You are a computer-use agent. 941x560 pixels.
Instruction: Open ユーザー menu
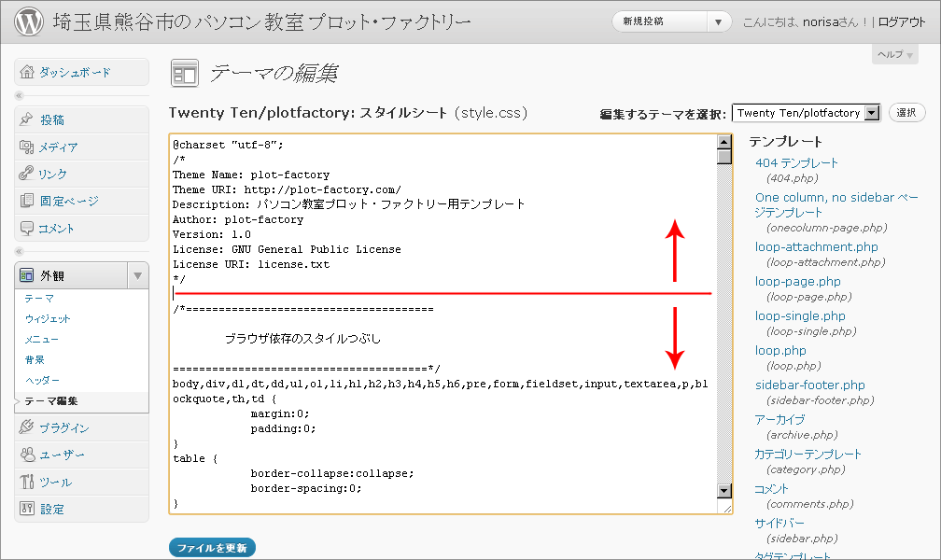[x=62, y=455]
